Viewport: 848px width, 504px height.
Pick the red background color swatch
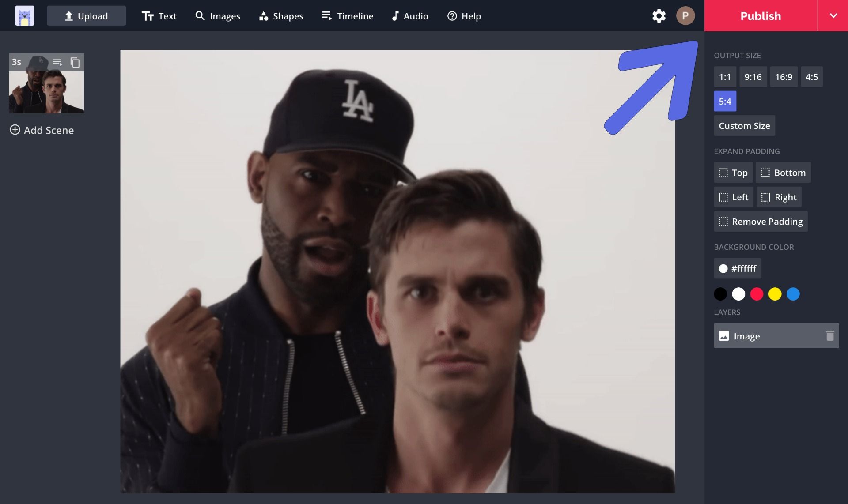tap(757, 294)
